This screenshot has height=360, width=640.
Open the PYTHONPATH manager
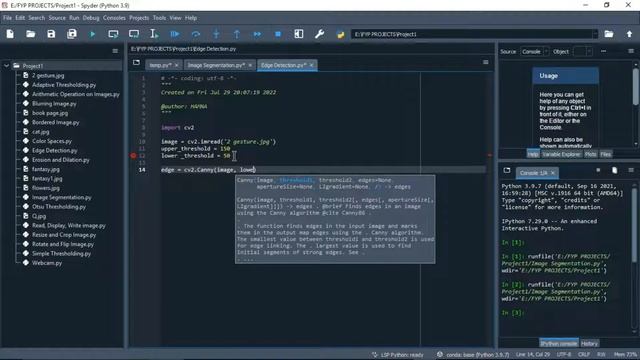pyautogui.click(x=340, y=34)
